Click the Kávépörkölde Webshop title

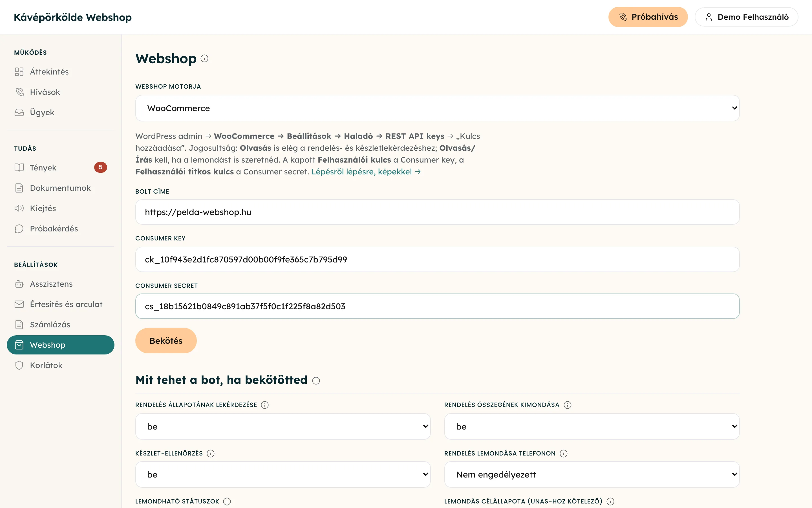tap(73, 17)
